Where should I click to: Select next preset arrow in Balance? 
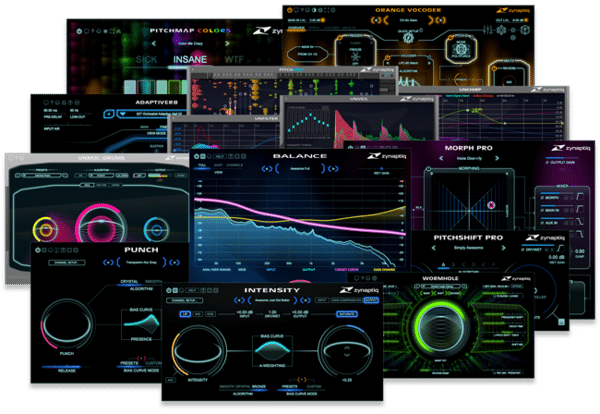point(333,169)
